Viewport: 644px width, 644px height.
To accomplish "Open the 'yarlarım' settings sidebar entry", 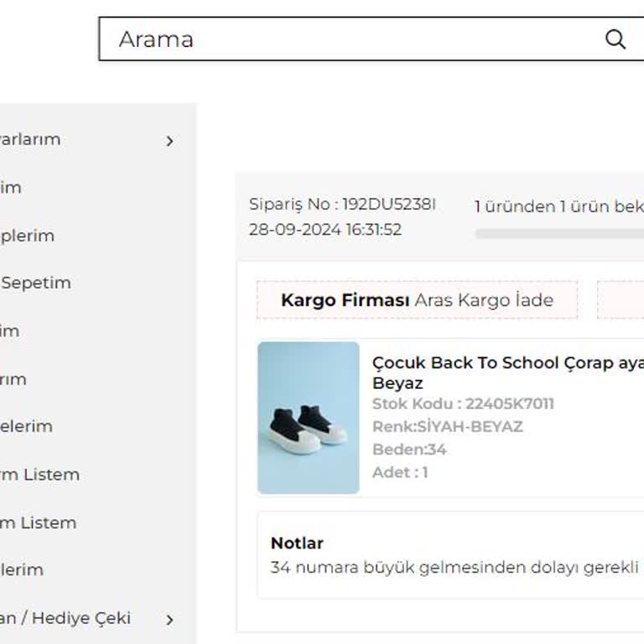I will click(34, 140).
